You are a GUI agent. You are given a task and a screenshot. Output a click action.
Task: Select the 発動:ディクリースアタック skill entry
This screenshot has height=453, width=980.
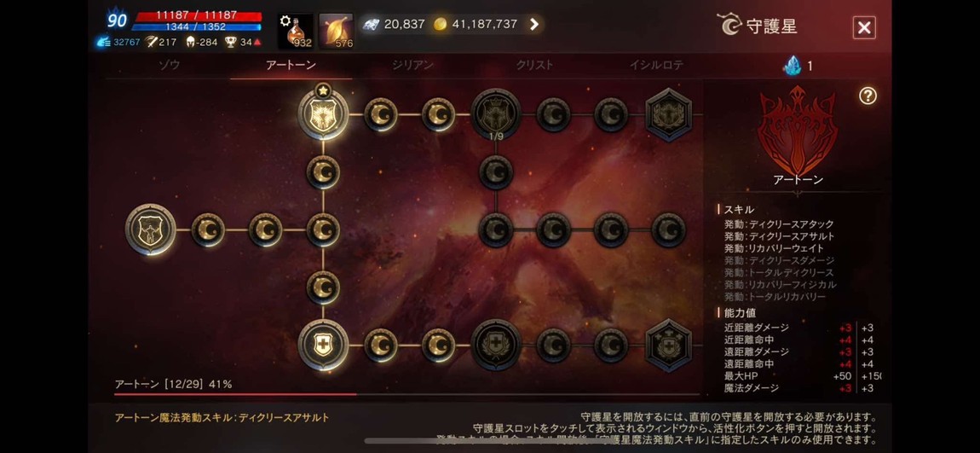point(779,224)
